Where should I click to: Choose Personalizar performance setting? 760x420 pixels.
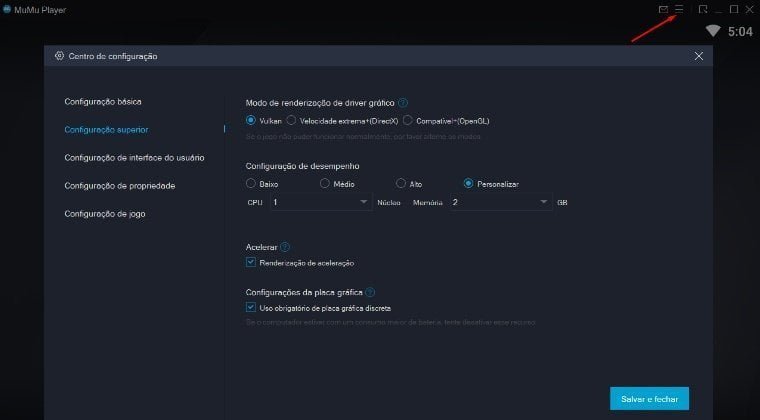pos(468,183)
